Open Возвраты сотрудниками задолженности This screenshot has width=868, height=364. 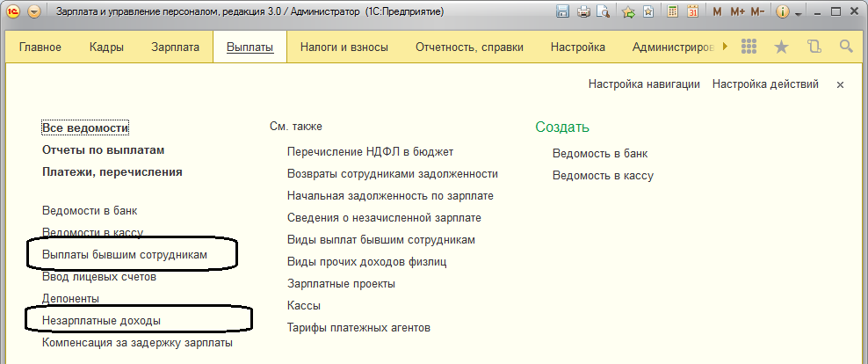[x=393, y=174]
